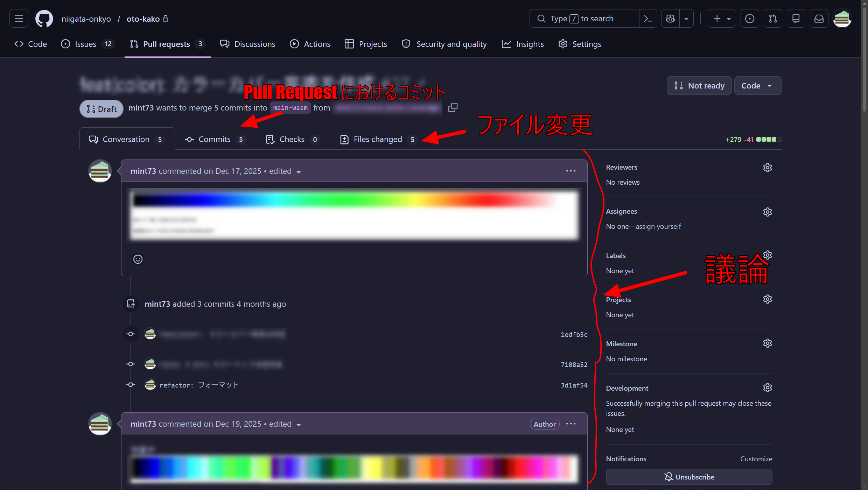Switch to the Code tab
Image resolution: width=868 pixels, height=490 pixels.
point(31,44)
